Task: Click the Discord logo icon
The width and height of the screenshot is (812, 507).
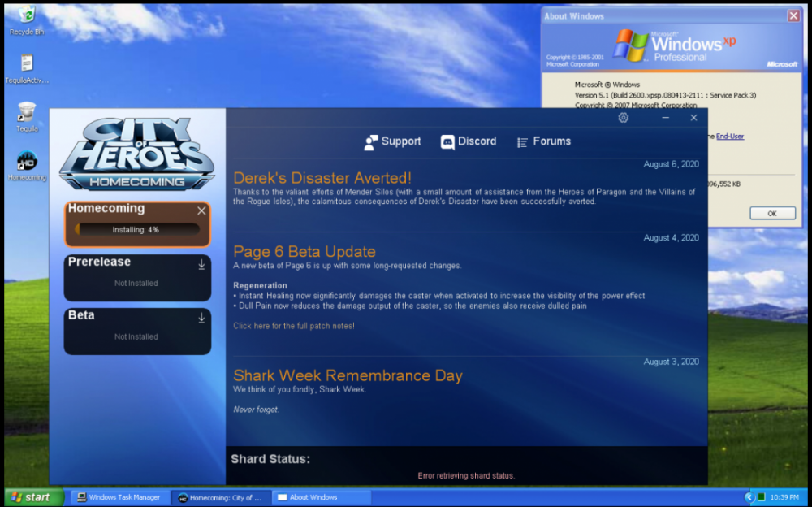Action: pyautogui.click(x=447, y=142)
